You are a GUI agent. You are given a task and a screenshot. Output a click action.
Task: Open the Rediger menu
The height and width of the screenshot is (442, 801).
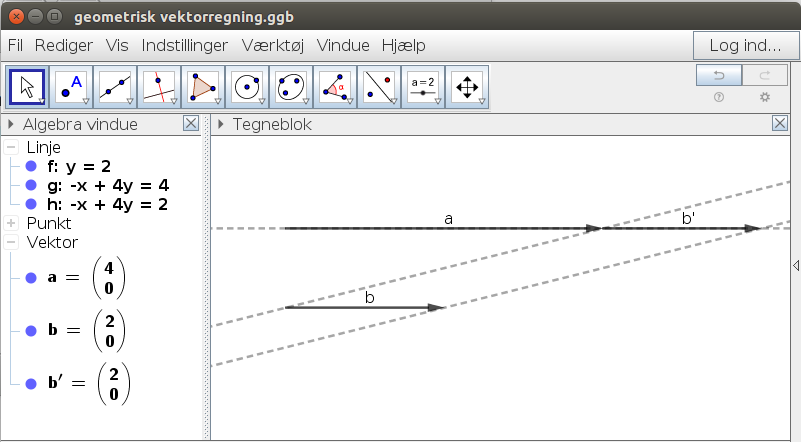point(64,45)
